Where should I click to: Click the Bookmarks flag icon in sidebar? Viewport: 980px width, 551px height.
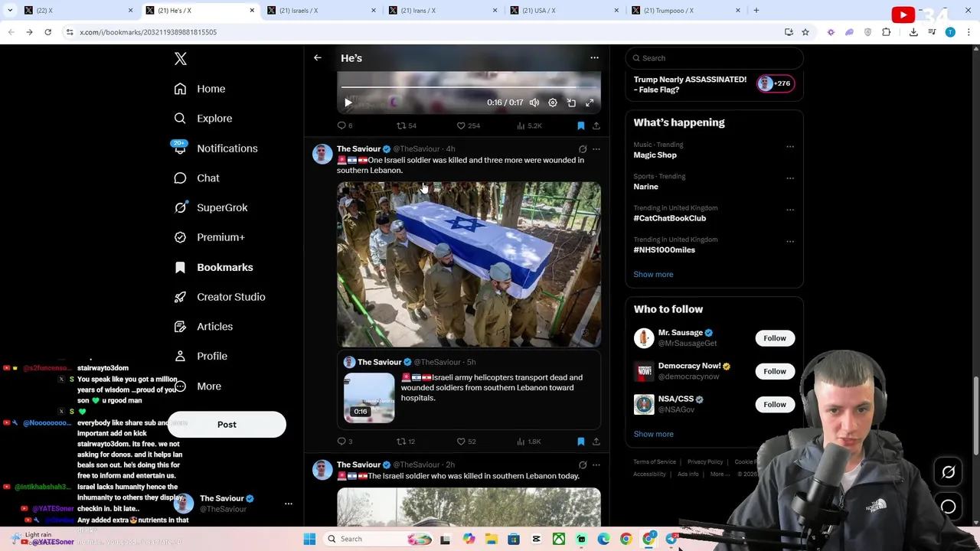pos(180,267)
